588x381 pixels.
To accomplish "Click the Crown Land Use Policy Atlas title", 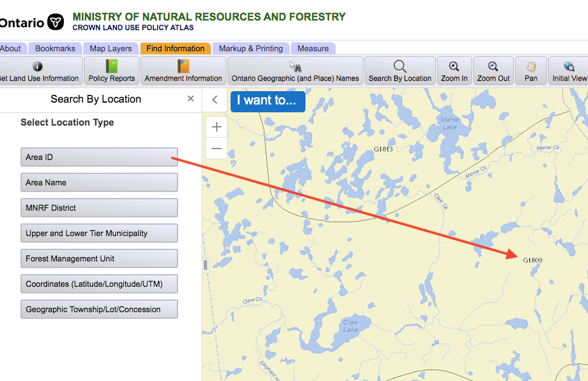I will click(133, 27).
